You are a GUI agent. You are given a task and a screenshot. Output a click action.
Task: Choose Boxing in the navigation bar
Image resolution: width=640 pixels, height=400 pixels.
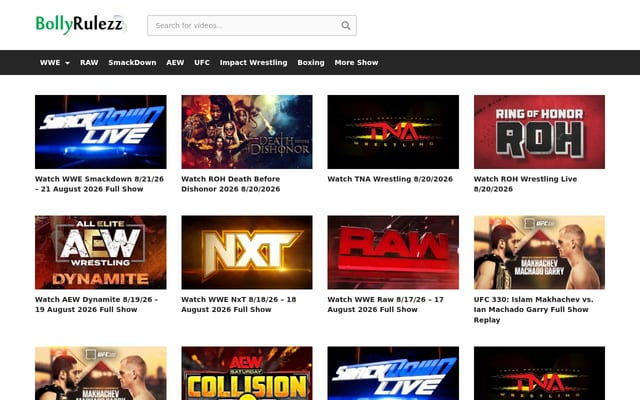point(311,62)
